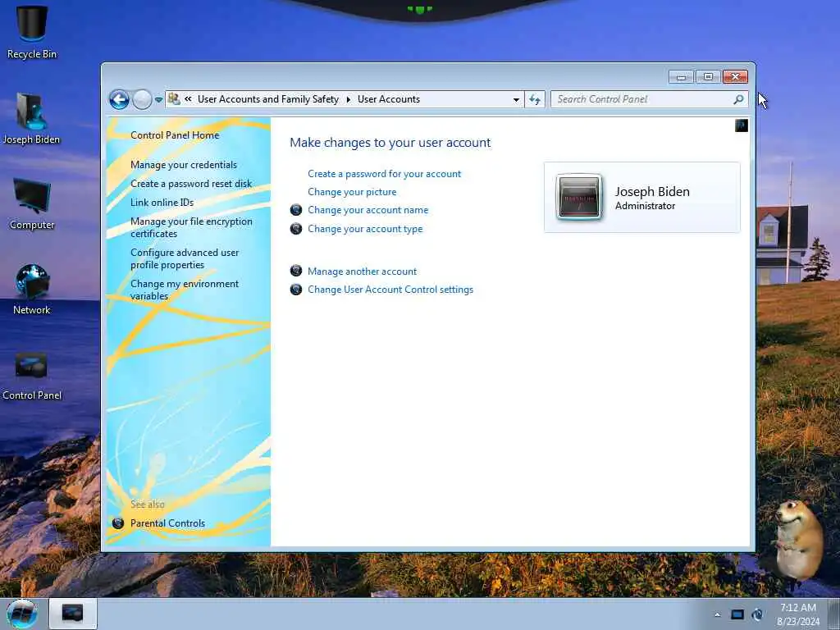Close the User Accounts window

coord(735,77)
